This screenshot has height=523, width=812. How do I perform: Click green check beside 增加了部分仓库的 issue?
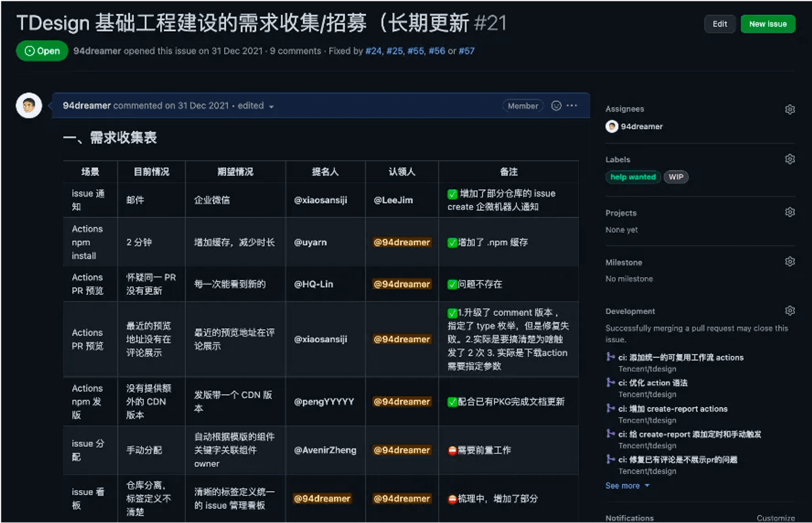click(452, 194)
